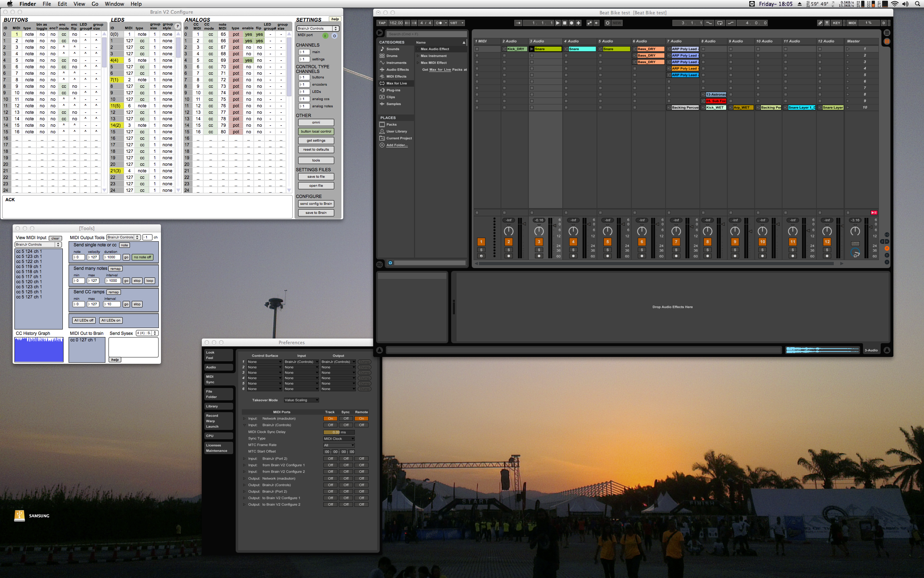
Task: Launch the Kick_DRY clip
Action: pos(504,49)
